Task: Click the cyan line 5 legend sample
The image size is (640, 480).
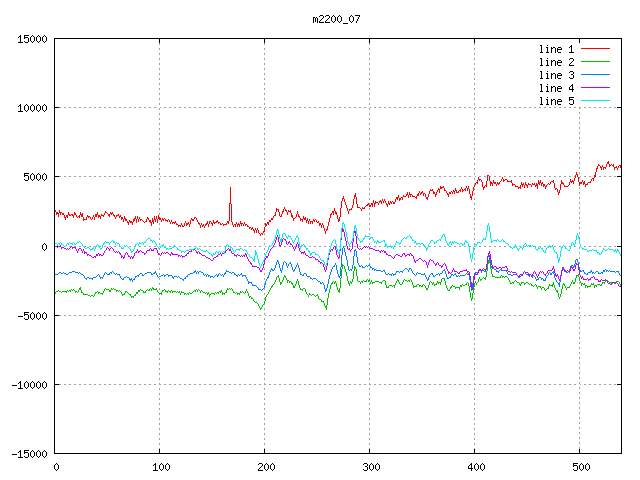Action: [595, 101]
